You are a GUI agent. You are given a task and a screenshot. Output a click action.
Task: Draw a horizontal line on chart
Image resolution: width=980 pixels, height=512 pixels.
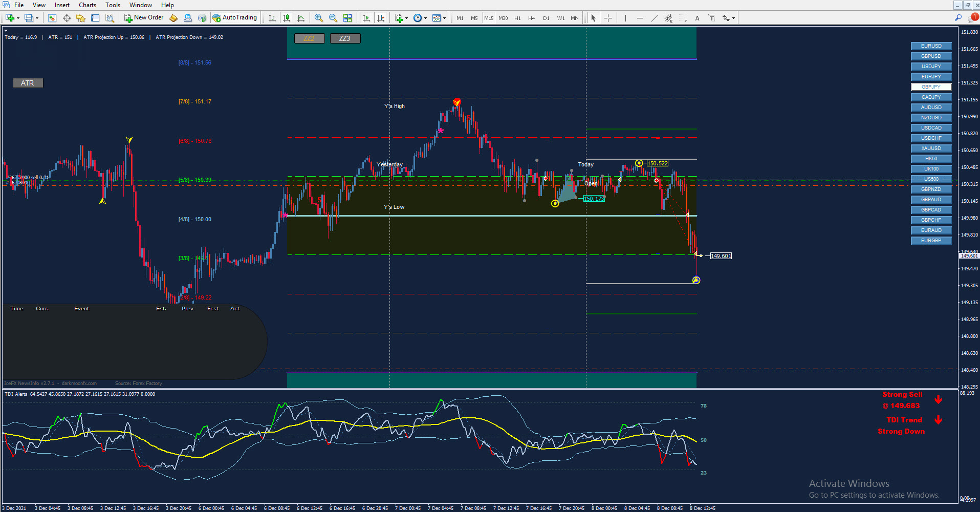pos(640,18)
